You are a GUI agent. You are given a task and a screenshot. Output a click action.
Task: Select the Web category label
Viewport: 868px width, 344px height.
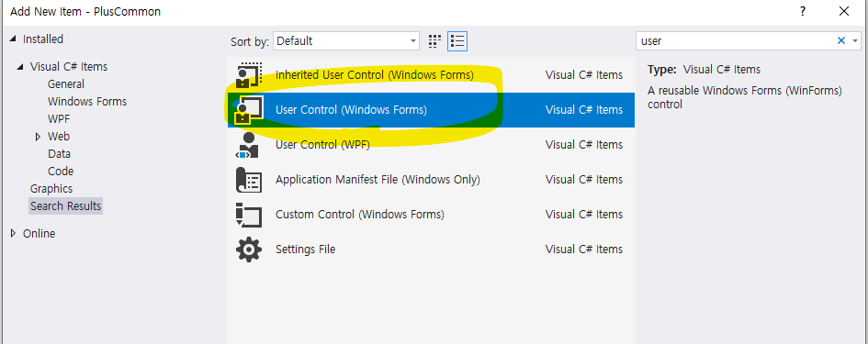pyautogui.click(x=59, y=136)
